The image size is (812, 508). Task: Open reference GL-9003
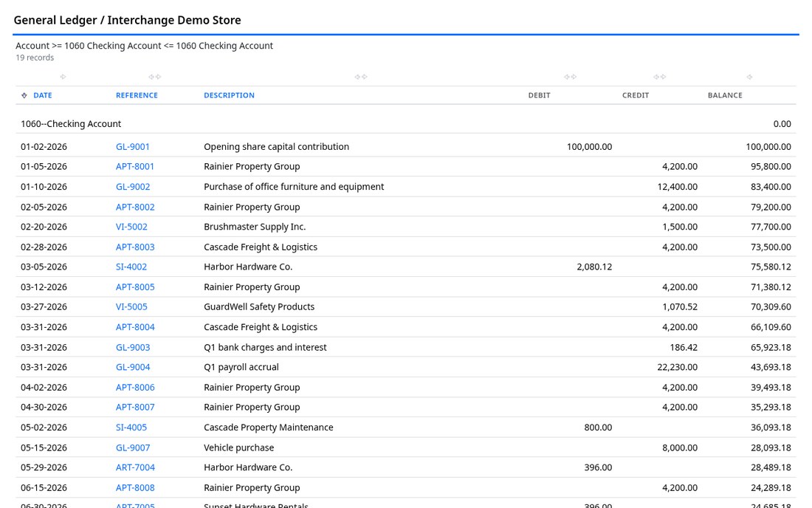click(133, 347)
